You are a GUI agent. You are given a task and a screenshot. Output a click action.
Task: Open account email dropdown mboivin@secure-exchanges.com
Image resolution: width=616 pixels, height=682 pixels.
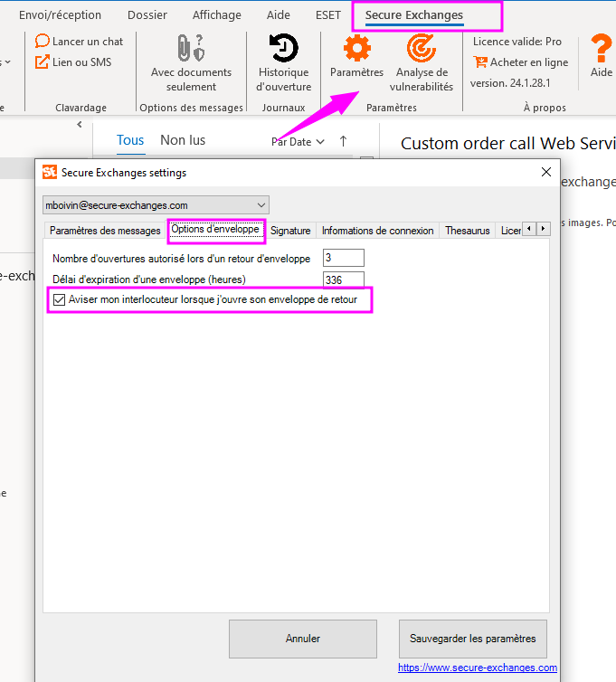tap(156, 204)
